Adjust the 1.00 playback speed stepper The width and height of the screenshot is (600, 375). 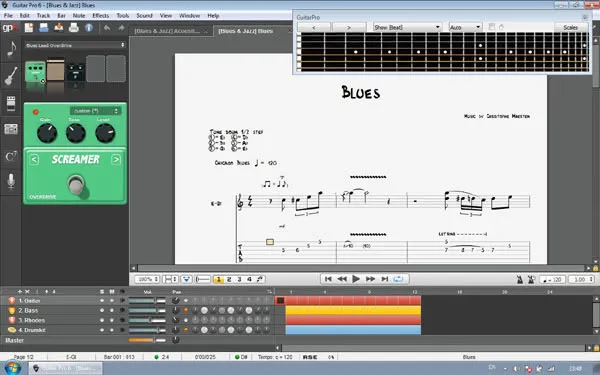[x=581, y=280]
